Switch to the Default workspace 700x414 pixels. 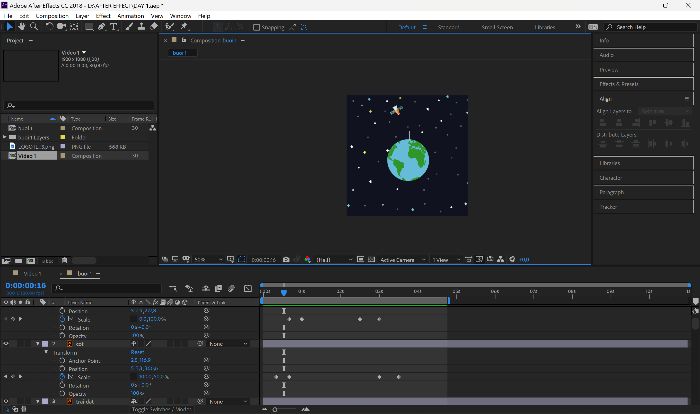point(407,27)
